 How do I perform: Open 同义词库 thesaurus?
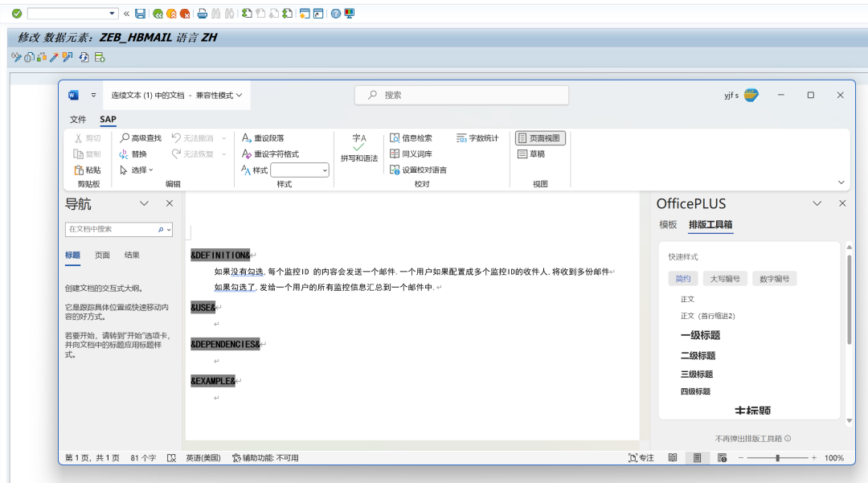click(411, 153)
